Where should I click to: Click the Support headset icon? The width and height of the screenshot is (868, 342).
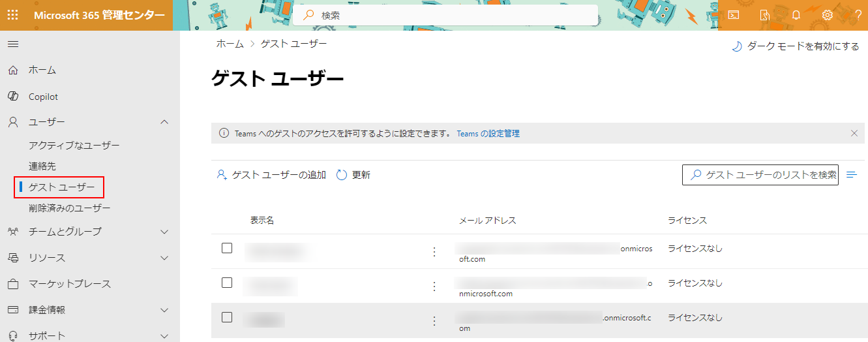[13, 336]
